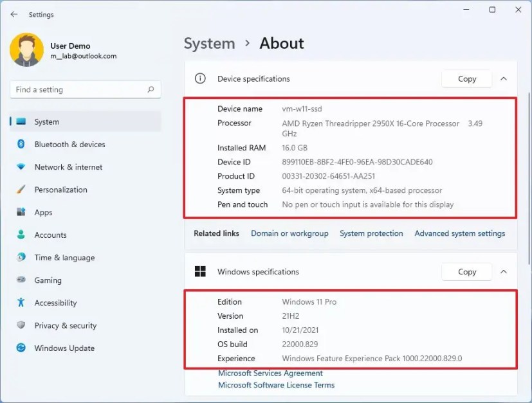Open Bluetooth & devices settings
The height and width of the screenshot is (403, 532).
pos(86,144)
